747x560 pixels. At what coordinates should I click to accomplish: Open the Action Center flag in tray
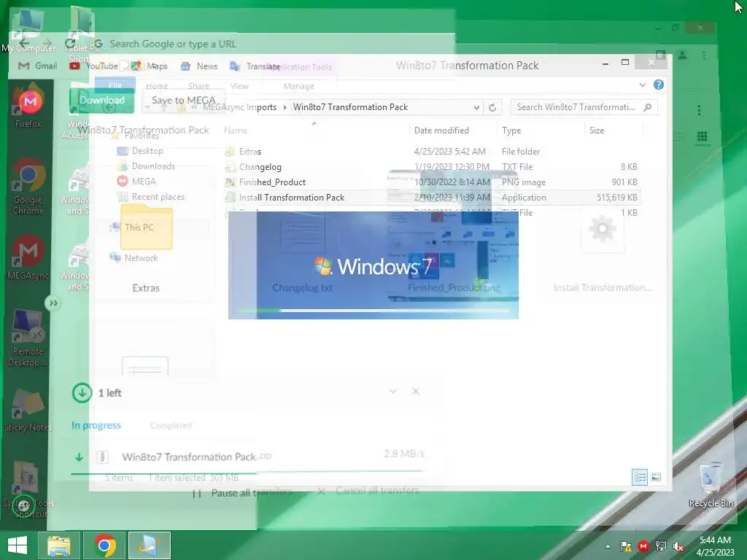coord(626,546)
